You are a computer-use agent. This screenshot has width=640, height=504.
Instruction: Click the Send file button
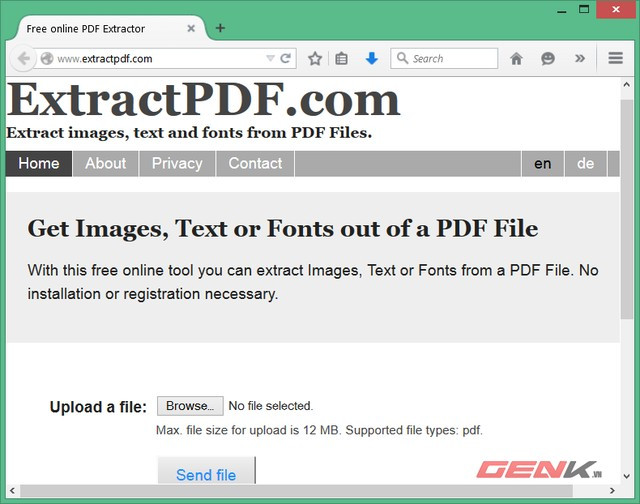[206, 471]
